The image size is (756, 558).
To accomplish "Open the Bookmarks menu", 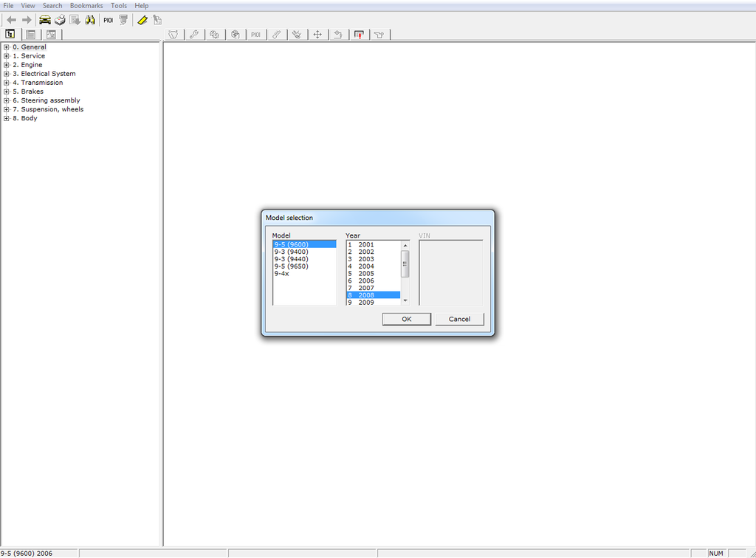I will (x=86, y=6).
